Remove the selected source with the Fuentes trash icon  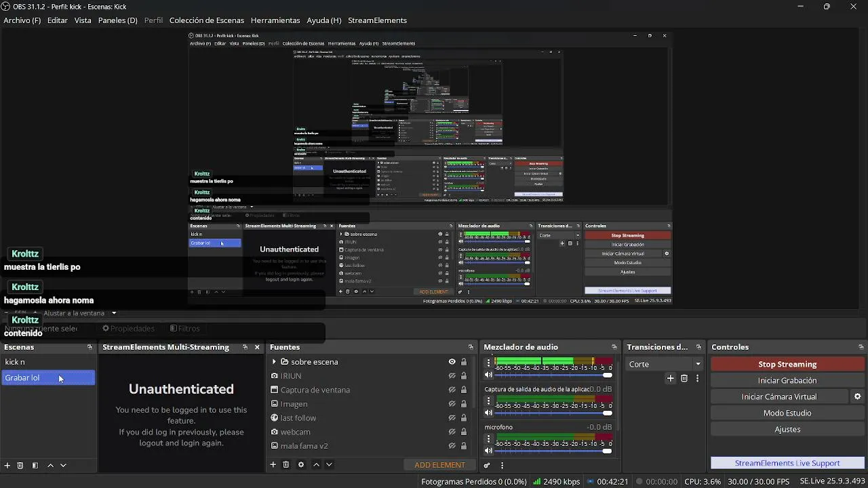[x=286, y=465]
